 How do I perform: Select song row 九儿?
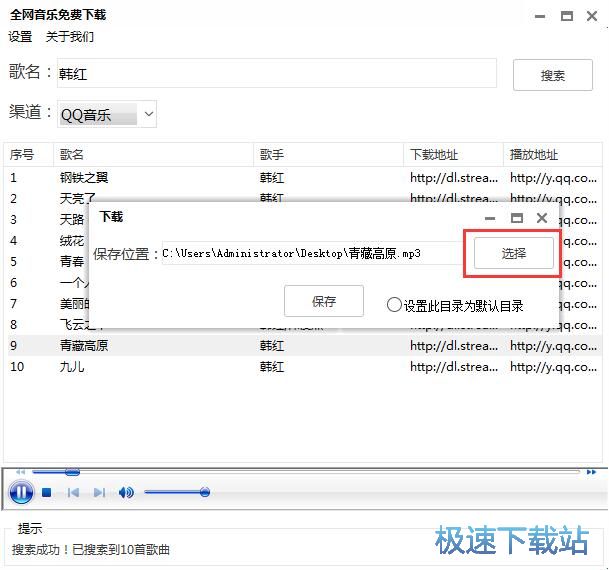(303, 367)
